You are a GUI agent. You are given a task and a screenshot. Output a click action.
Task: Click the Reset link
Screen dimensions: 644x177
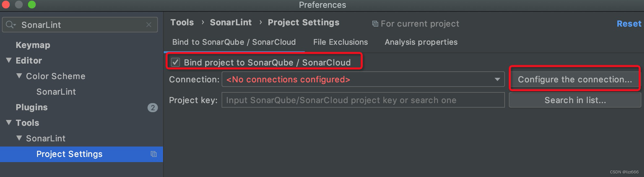pyautogui.click(x=629, y=24)
